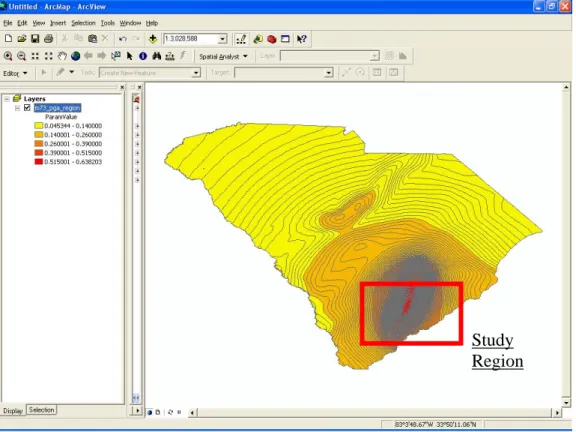Open the Find binoculars tool
Viewport: 576px width, 432px height.
click(x=157, y=56)
